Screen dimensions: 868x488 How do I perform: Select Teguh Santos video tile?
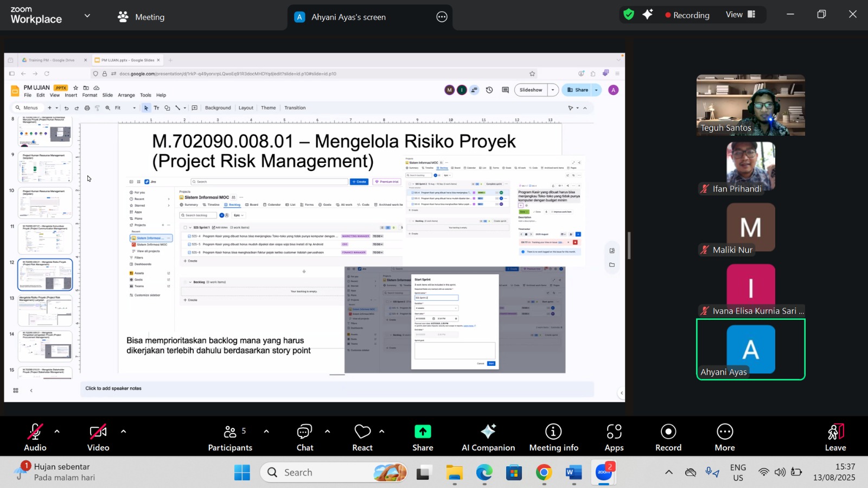pos(751,105)
